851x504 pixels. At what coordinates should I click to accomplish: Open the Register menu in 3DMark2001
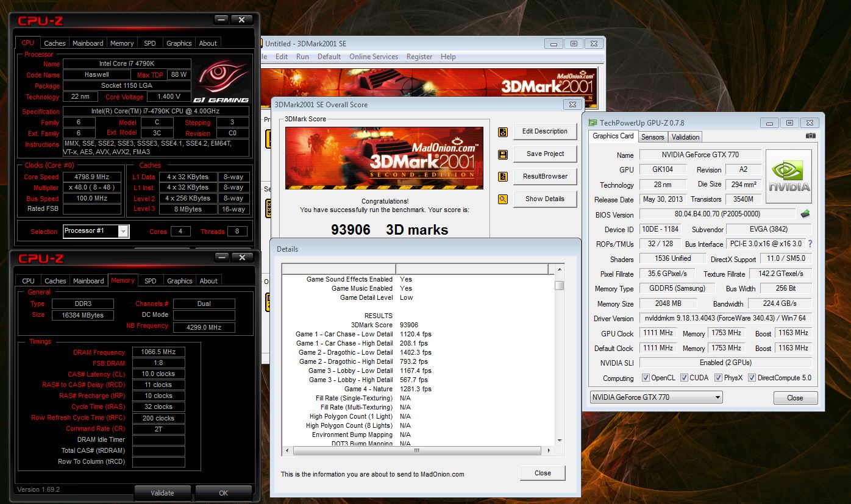pyautogui.click(x=419, y=57)
